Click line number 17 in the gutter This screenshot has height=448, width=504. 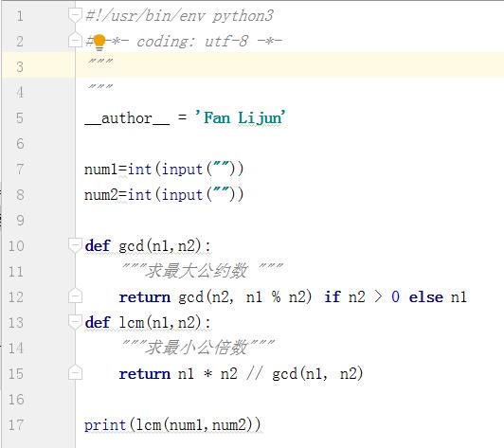16,425
